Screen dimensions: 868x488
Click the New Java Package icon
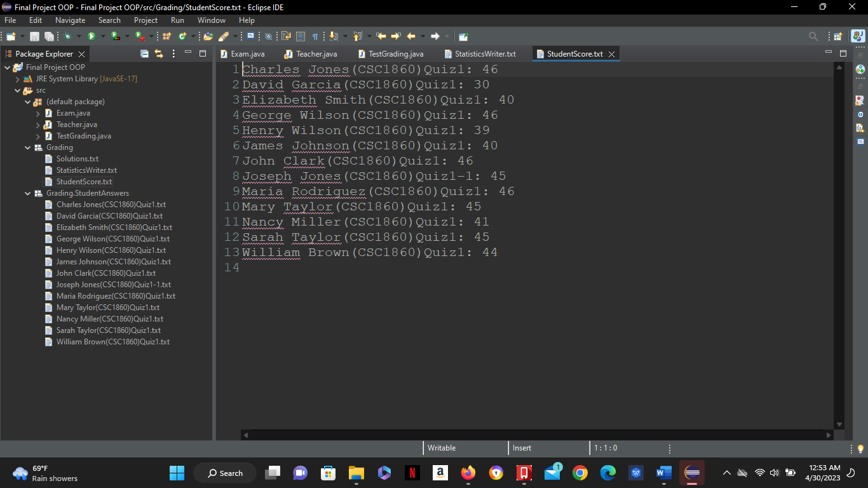tap(166, 36)
